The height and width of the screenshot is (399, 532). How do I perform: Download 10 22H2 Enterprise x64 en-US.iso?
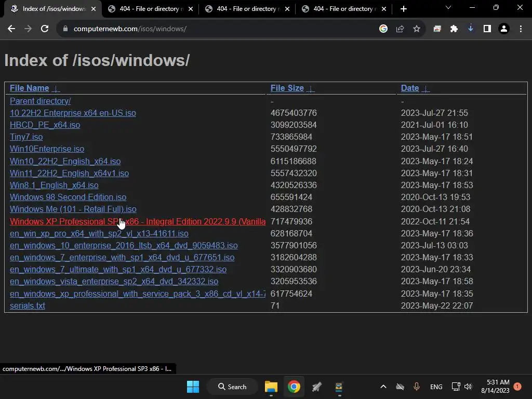(73, 113)
